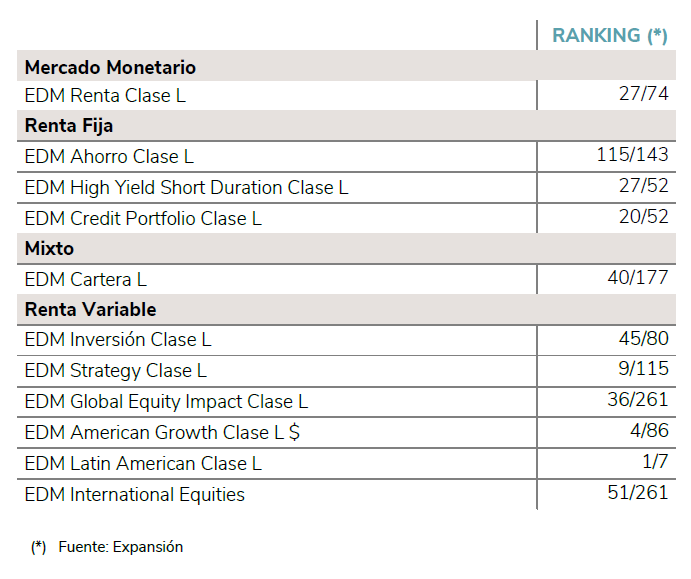Click the EDM Inversión Clase L row
Screen dimensions: 691x579
[x=118, y=340]
